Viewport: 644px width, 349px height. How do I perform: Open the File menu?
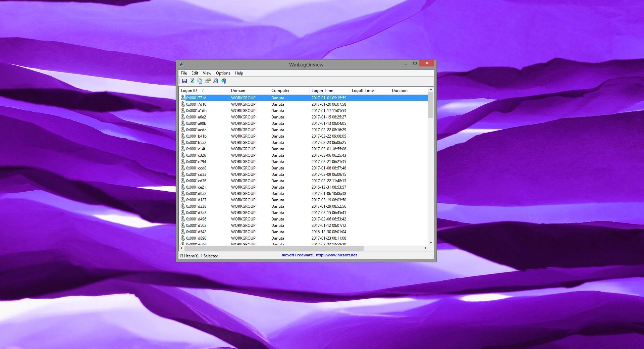click(184, 73)
